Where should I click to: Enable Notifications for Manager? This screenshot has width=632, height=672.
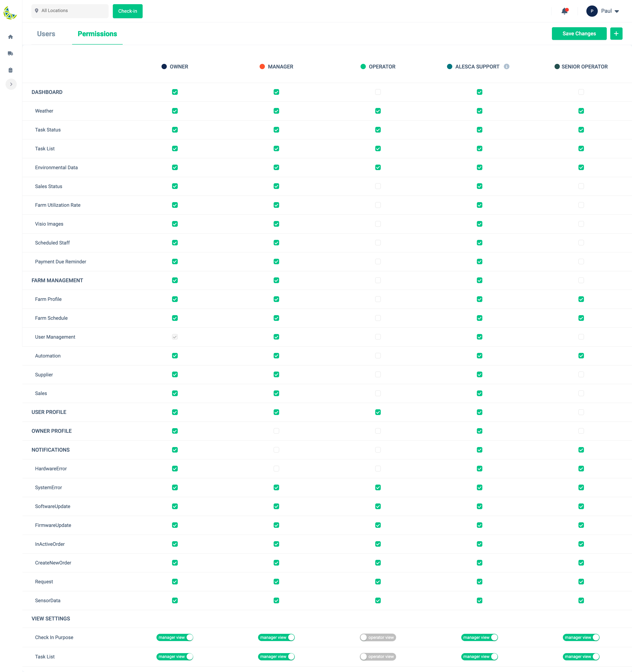click(x=276, y=450)
